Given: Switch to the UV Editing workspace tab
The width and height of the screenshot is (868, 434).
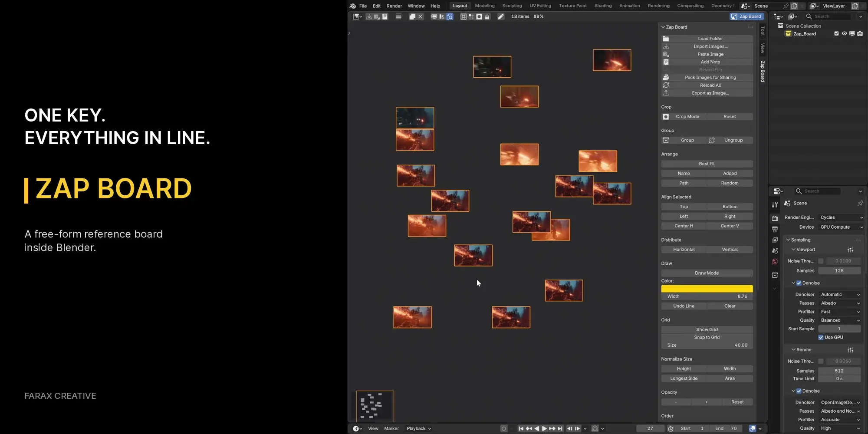Looking at the screenshot, I should coord(540,6).
